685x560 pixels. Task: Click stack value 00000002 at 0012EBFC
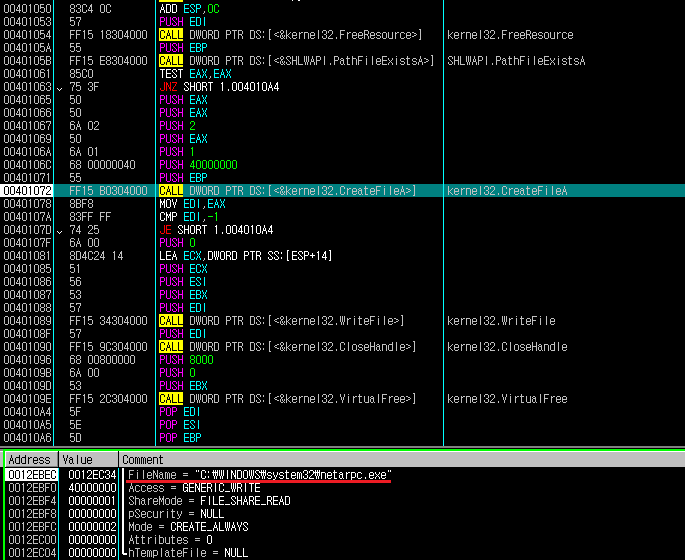point(92,527)
